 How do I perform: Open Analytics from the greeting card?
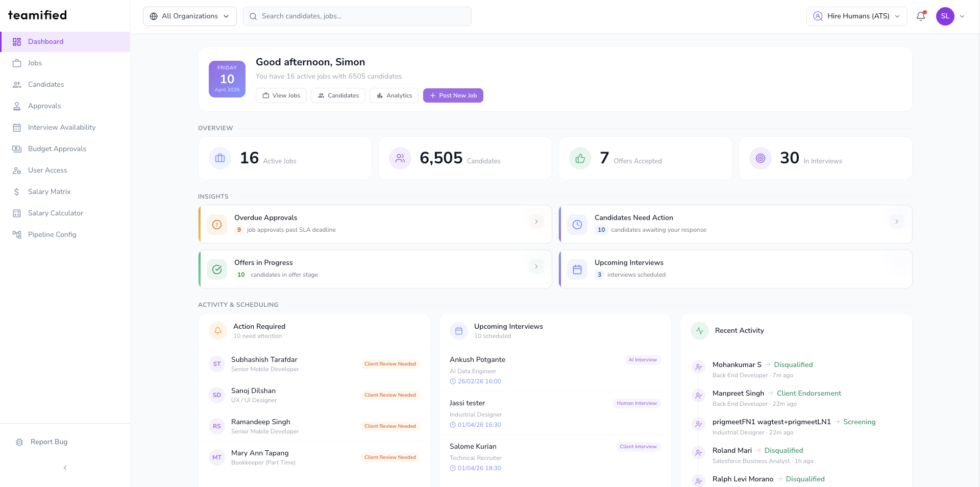[x=394, y=95]
